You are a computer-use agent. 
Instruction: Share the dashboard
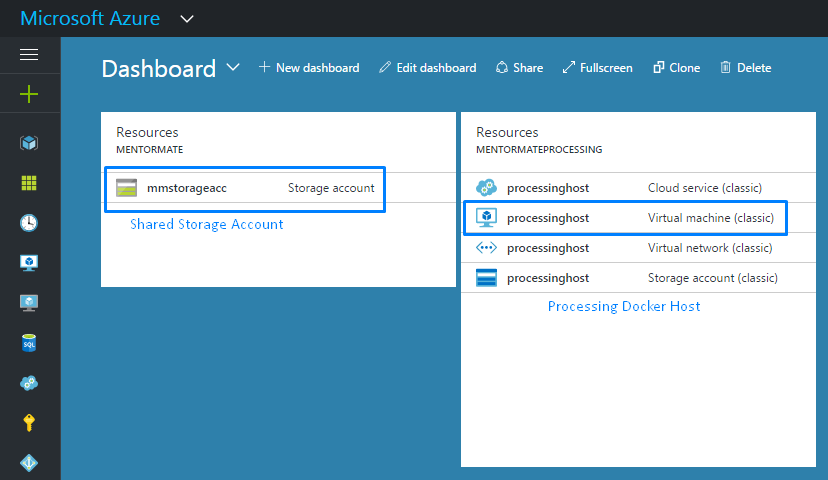520,68
